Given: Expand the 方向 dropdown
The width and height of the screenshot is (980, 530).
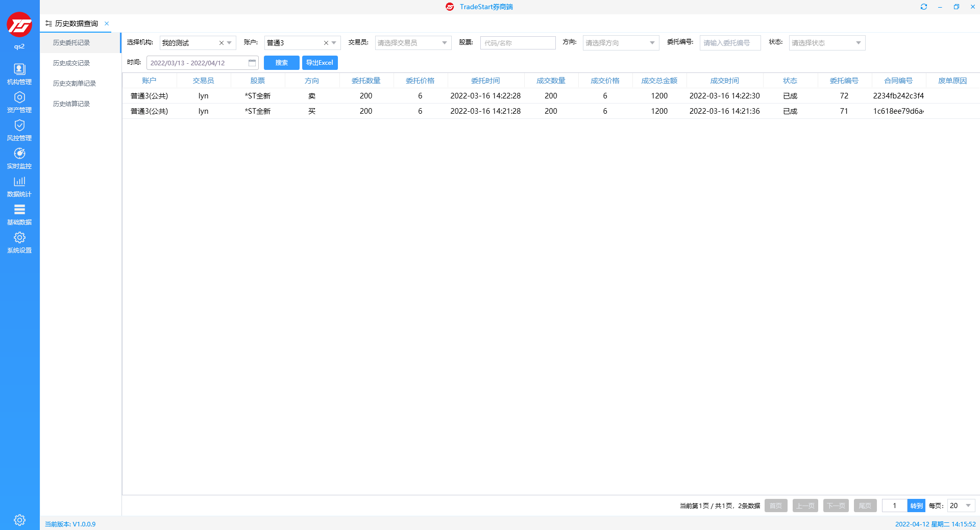Looking at the screenshot, I should (652, 43).
